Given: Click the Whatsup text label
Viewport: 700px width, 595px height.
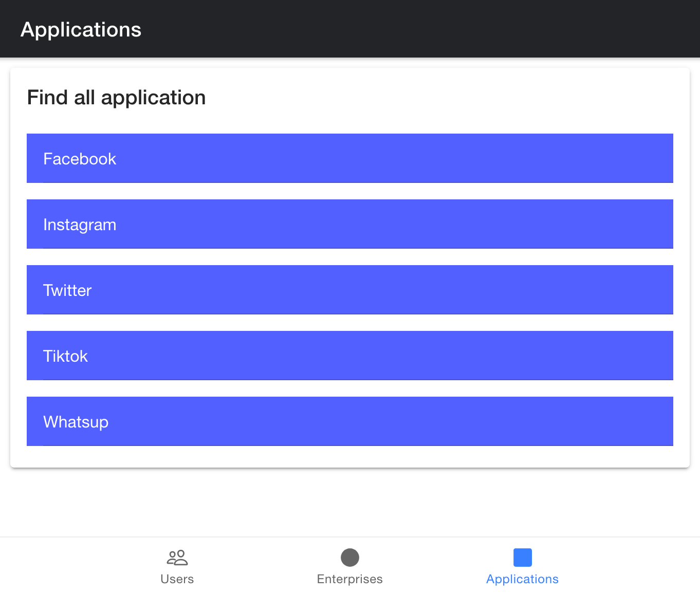Looking at the screenshot, I should pos(76,422).
